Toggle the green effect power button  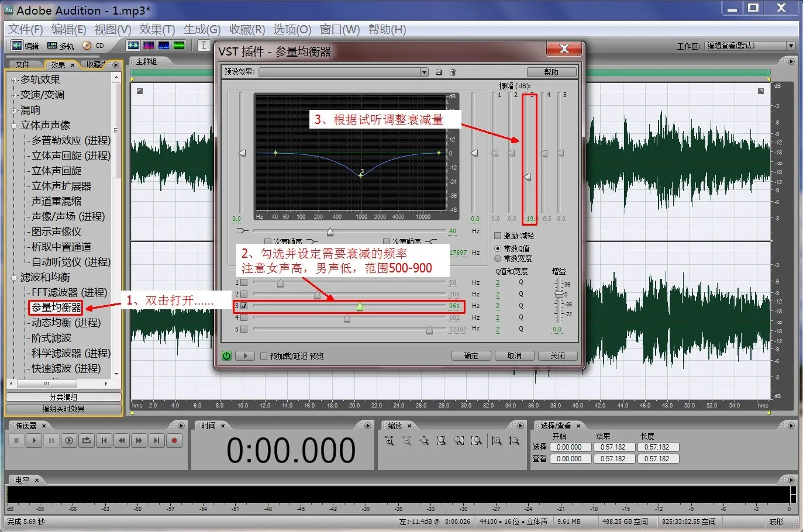[226, 355]
